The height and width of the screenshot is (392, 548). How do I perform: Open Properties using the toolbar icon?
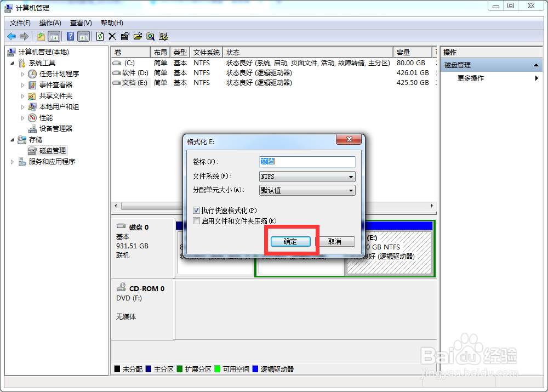(x=124, y=36)
